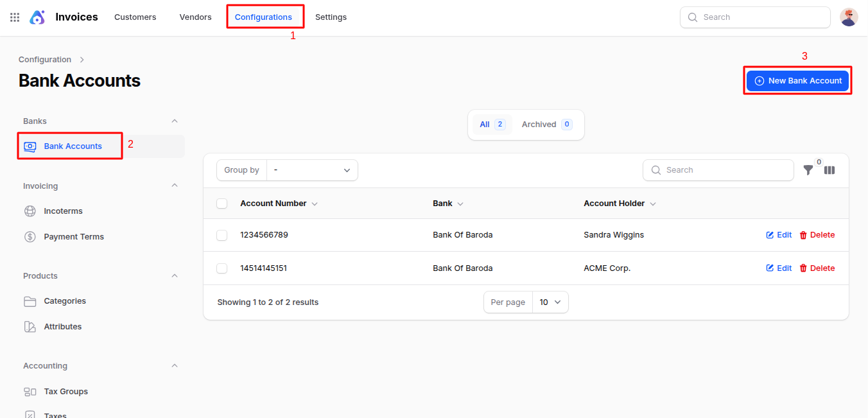Click the New Bank Account button
868x418 pixels.
(797, 80)
